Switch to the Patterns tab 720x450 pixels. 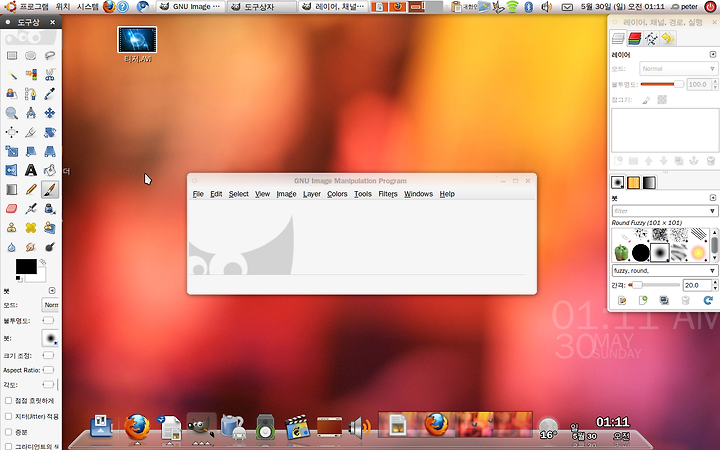633,182
